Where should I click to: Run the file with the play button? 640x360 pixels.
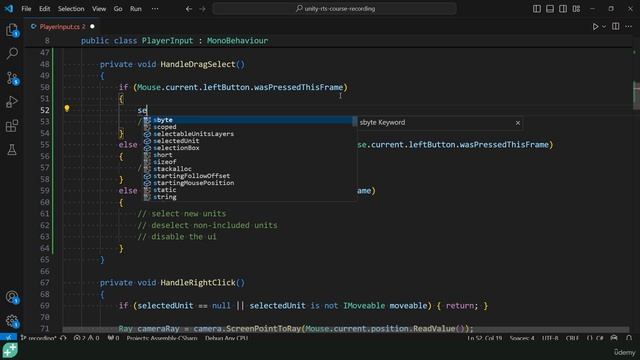pyautogui.click(x=596, y=27)
